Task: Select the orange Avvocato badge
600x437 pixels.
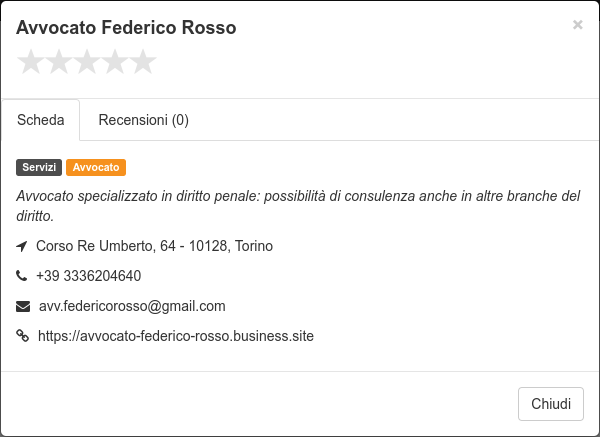Action: pos(96,167)
